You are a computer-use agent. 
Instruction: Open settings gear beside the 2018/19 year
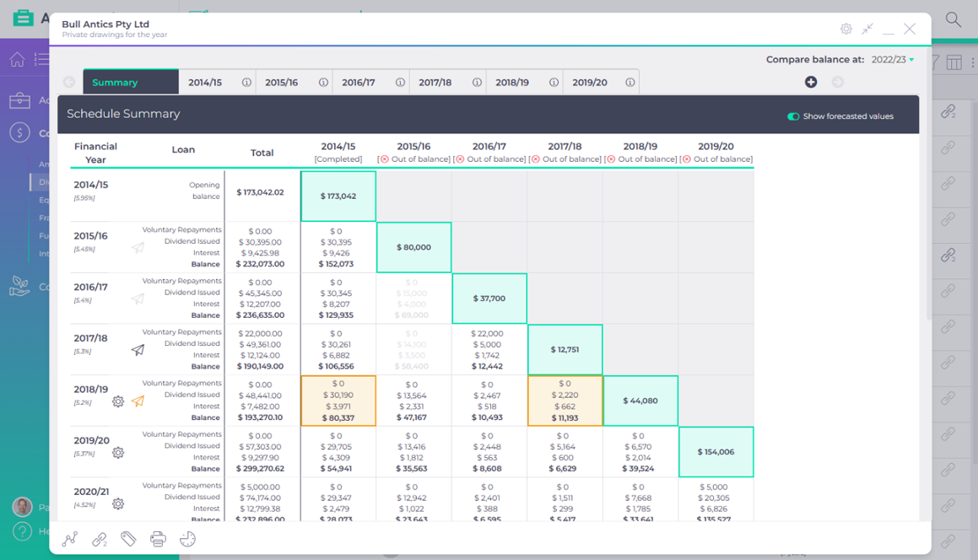click(x=118, y=402)
